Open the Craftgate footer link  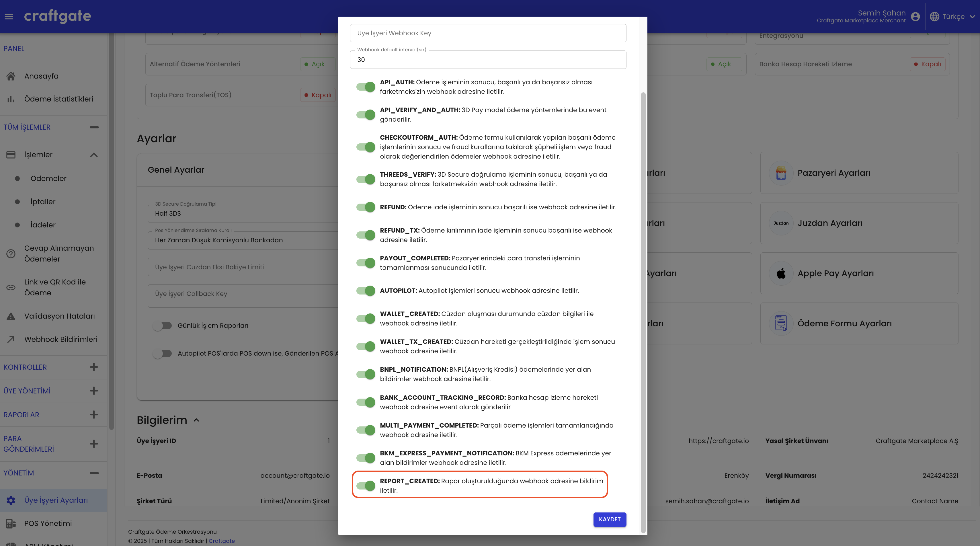tap(221, 541)
